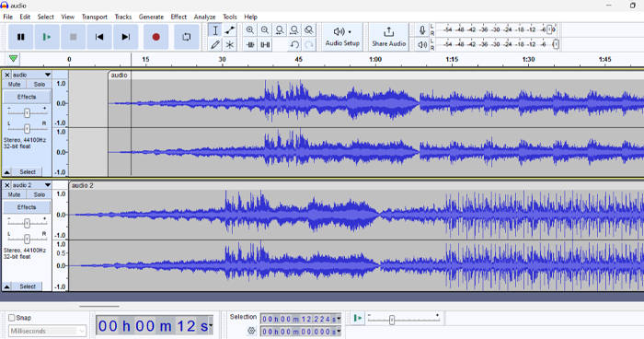Open the Selection settings gear icon

coord(251,331)
